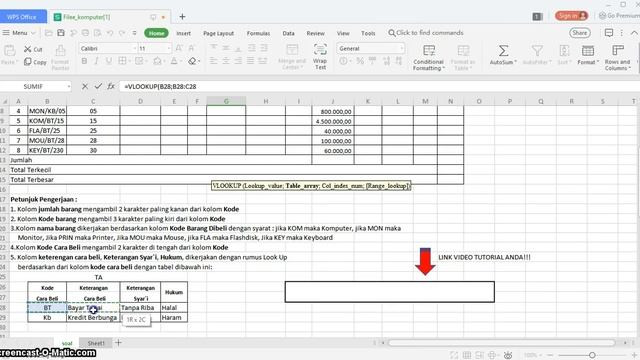Click the horizontal scrollbar
The width and height of the screenshot is (640, 360).
click(x=501, y=343)
